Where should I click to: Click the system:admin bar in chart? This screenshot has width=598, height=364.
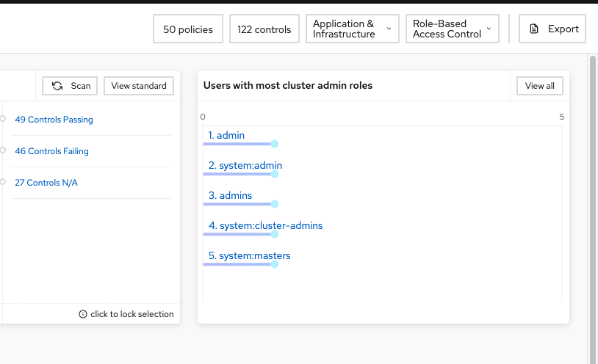pos(237,174)
